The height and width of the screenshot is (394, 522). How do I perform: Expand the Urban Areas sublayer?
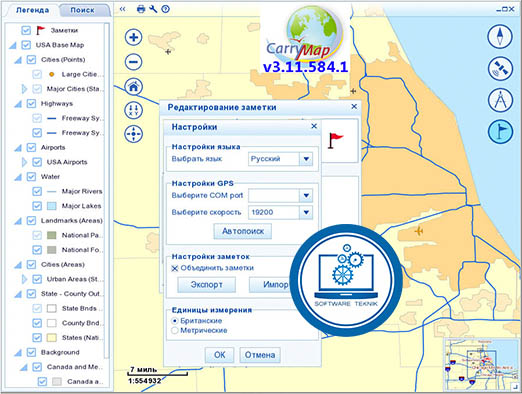pyautogui.click(x=24, y=279)
